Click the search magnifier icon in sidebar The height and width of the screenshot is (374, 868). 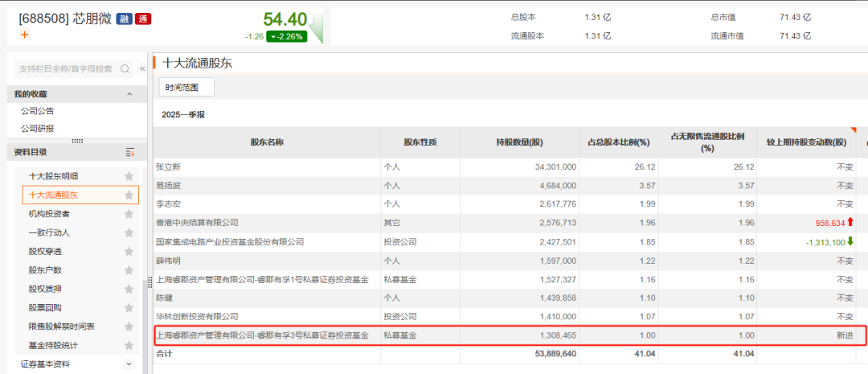pos(125,69)
